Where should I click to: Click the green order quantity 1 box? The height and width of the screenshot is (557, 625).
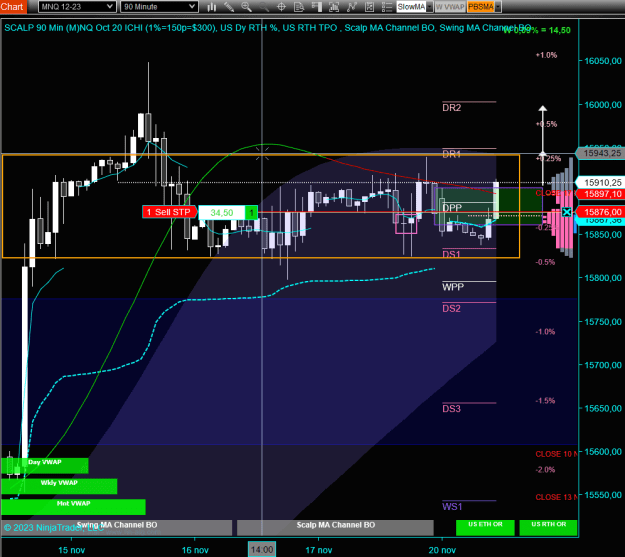tap(252, 213)
